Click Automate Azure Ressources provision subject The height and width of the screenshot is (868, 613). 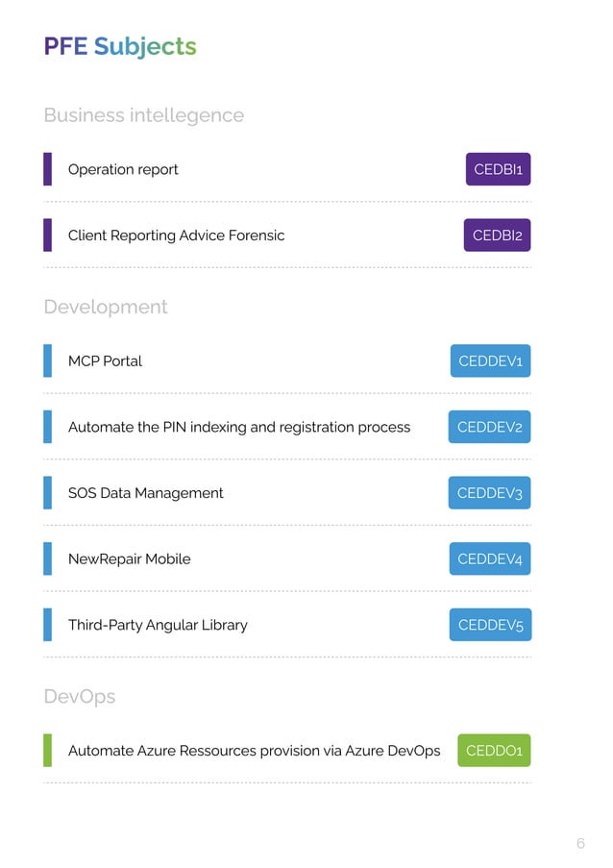point(254,751)
